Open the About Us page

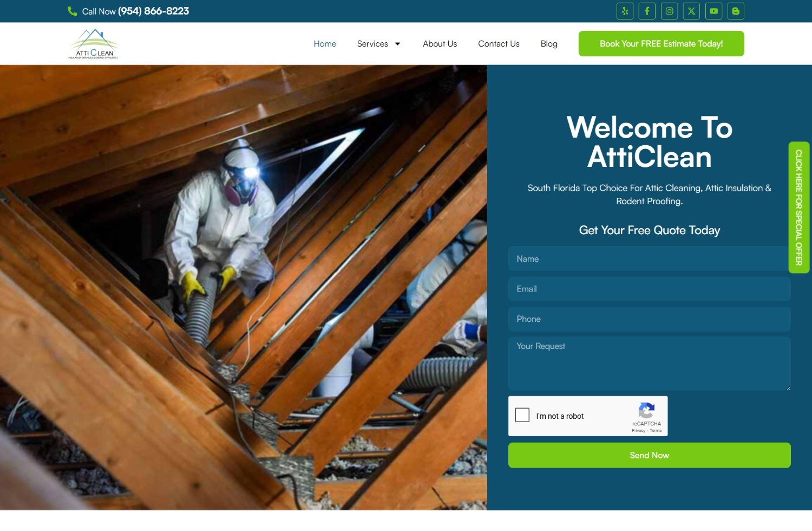pos(440,44)
